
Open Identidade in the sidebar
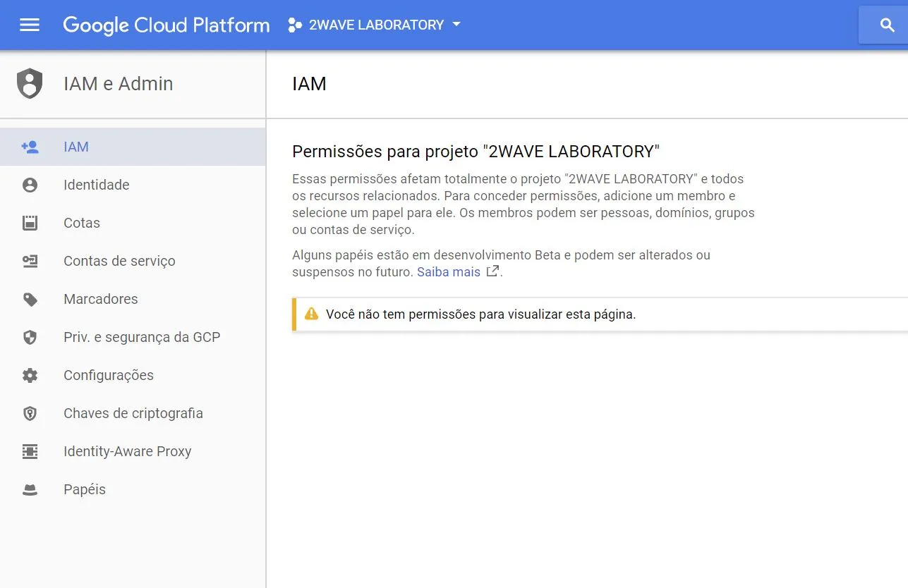[133, 185]
